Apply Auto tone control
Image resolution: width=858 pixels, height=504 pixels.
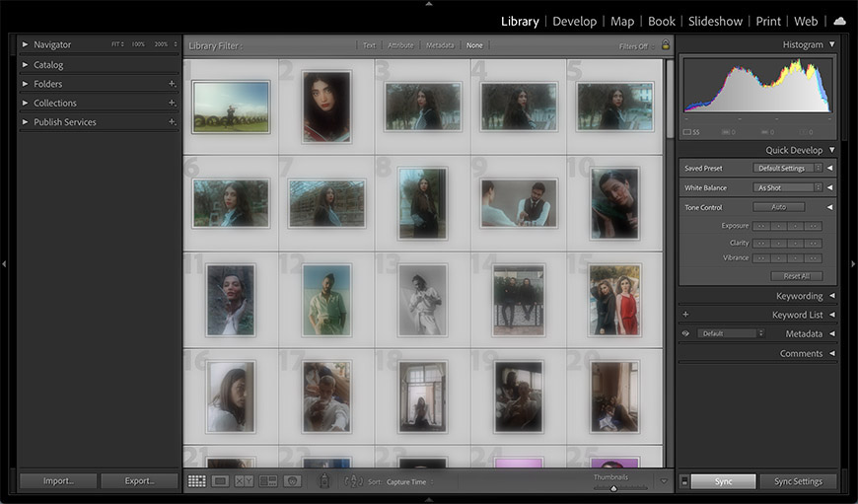pyautogui.click(x=779, y=207)
